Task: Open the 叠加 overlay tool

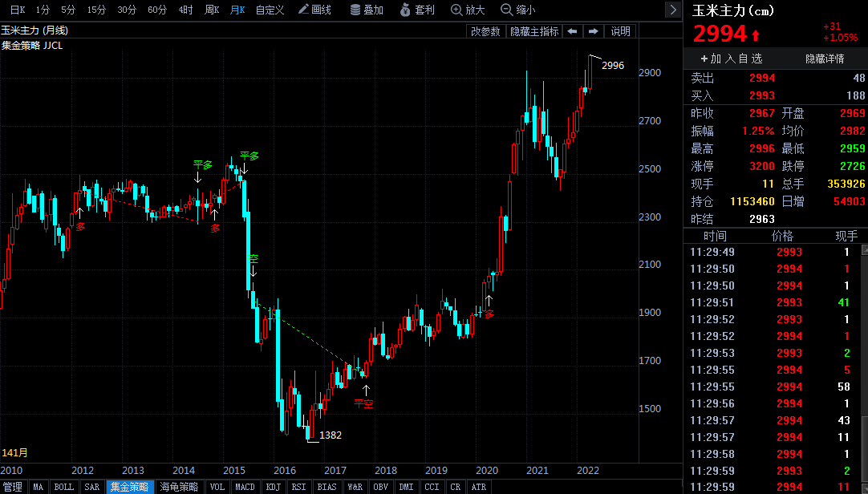Action: 367,10
